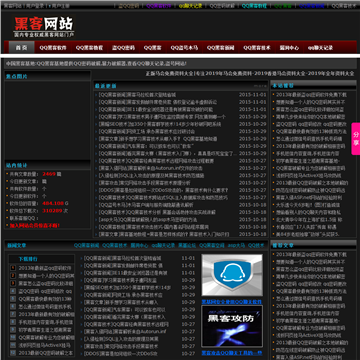Open the QQ密码破解 link in the top strip
This screenshot has height=360, width=360.
[x=222, y=6]
